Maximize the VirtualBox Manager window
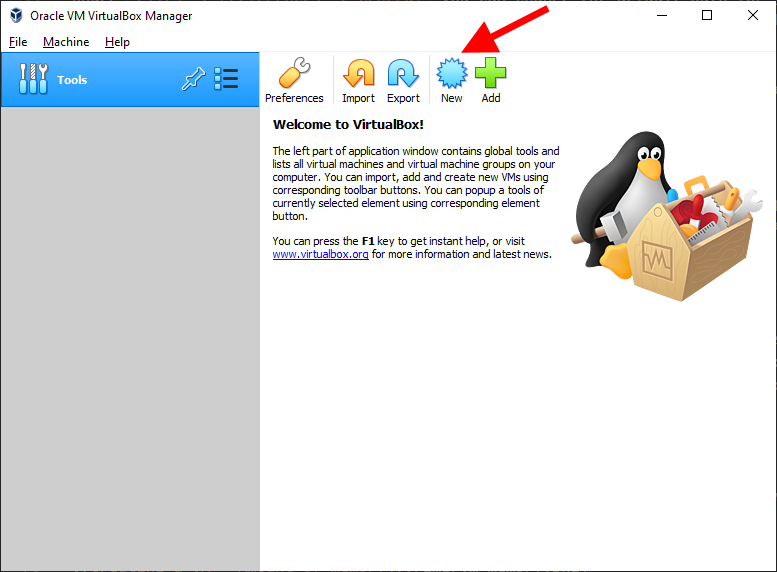 707,15
